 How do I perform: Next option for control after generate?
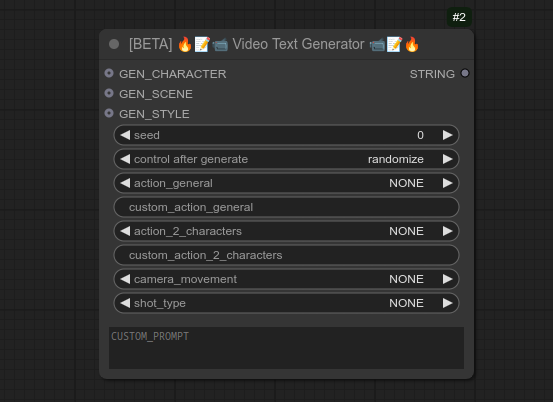[x=448, y=159]
